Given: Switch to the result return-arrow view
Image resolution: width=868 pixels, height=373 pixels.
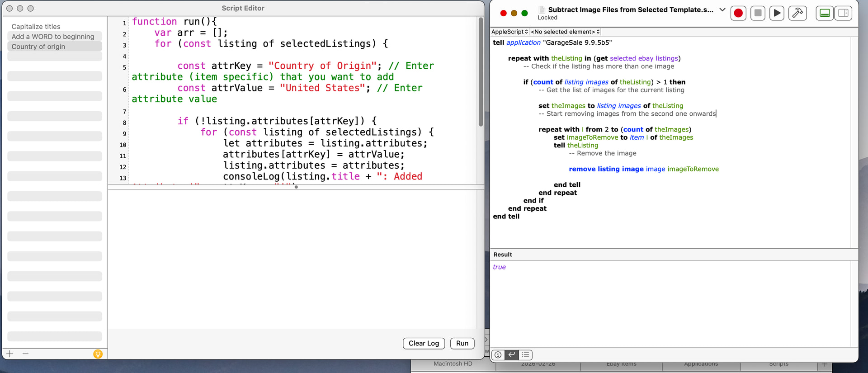Looking at the screenshot, I should [511, 355].
